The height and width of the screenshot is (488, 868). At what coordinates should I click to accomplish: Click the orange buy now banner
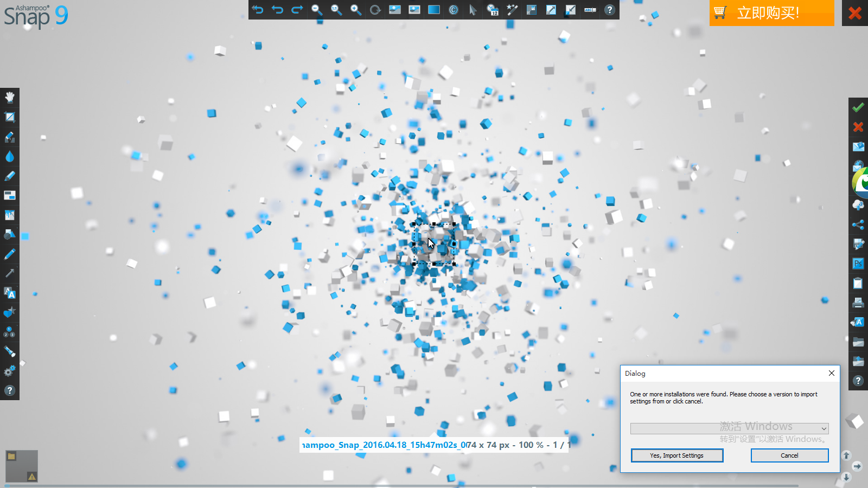coord(771,13)
